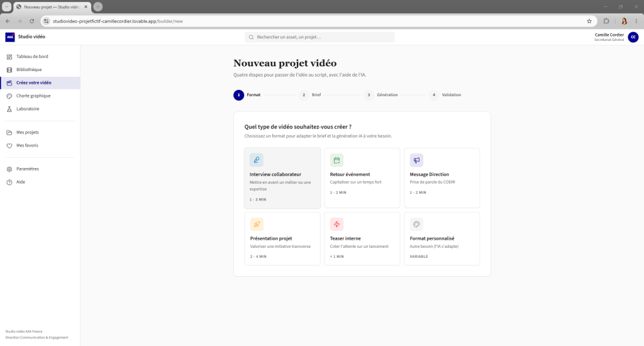This screenshot has height=346, width=644.
Task: Click Studio vidéo app title
Action: [x=31, y=37]
